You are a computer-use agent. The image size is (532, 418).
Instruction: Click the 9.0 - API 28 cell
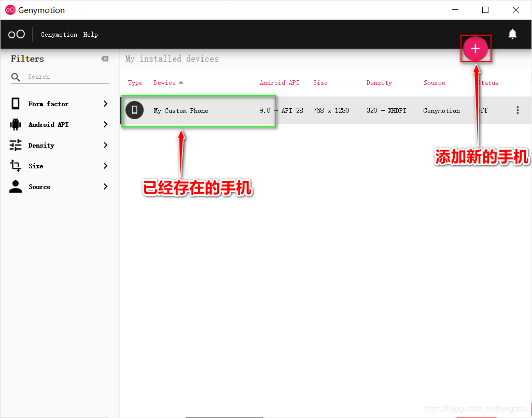click(281, 110)
